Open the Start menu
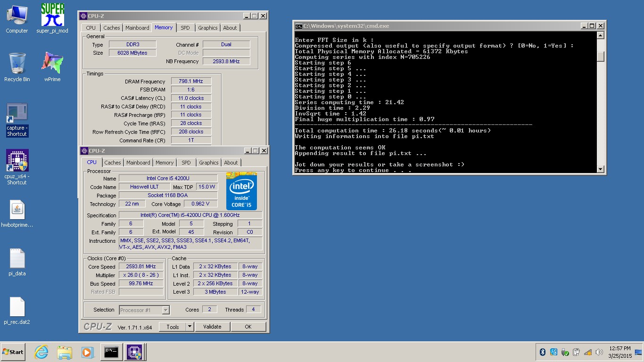Image resolution: width=644 pixels, height=362 pixels. (x=13, y=352)
